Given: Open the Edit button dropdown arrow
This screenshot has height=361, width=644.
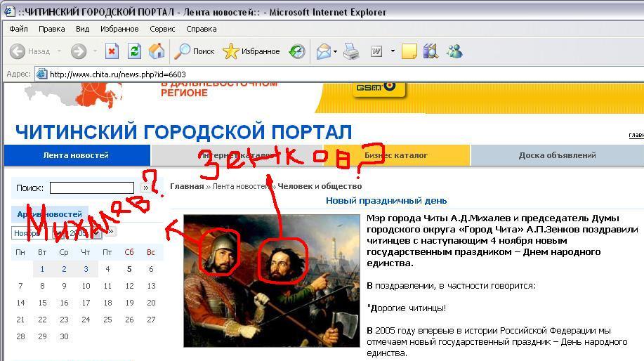Looking at the screenshot, I should point(393,51).
